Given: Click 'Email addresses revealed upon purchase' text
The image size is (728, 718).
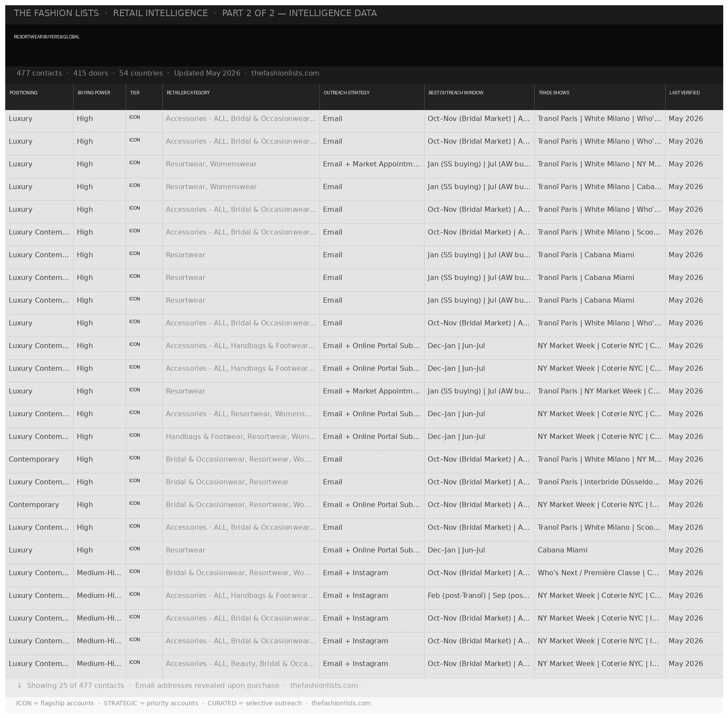Looking at the screenshot, I should tap(207, 686).
